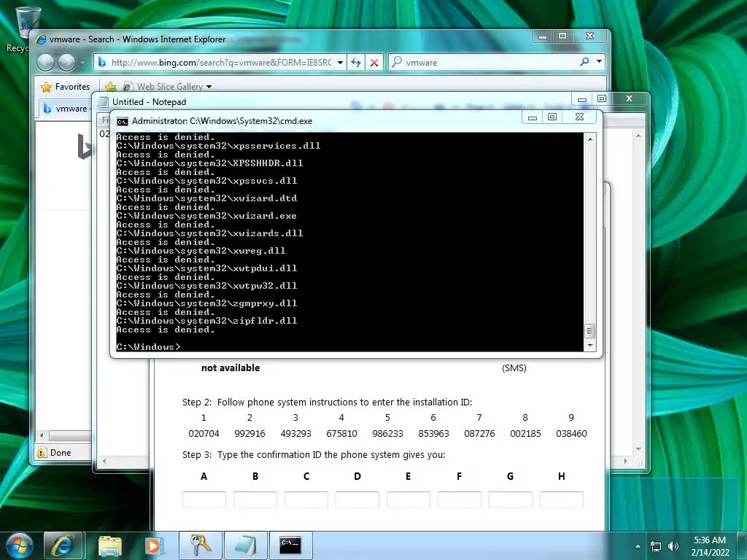Click line C:\Windows\system32\xwizard.exe in cmd
The height and width of the screenshot is (560, 747).
[206, 216]
